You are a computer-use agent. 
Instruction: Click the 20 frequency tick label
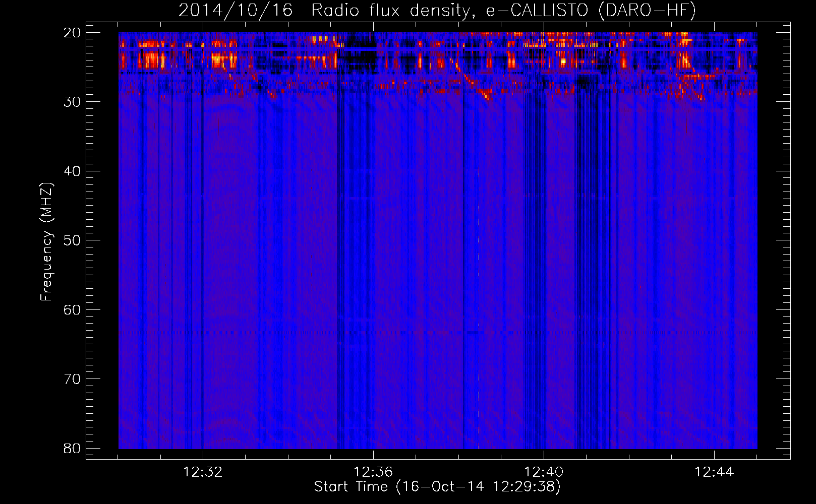72,33
